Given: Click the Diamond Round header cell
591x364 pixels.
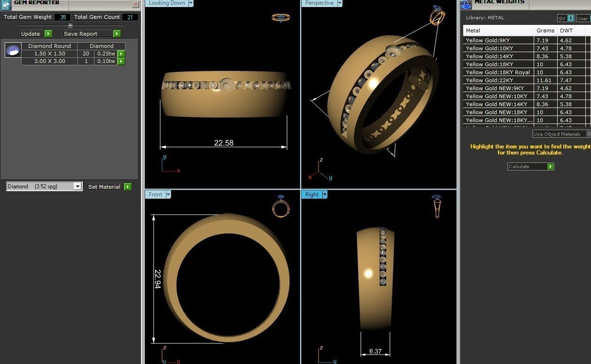Looking at the screenshot, I should point(49,46).
